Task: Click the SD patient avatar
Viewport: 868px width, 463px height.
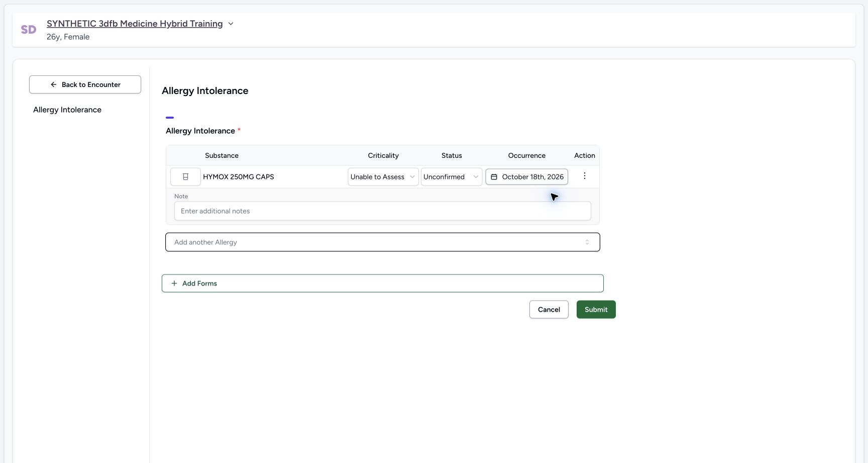Action: (x=29, y=30)
